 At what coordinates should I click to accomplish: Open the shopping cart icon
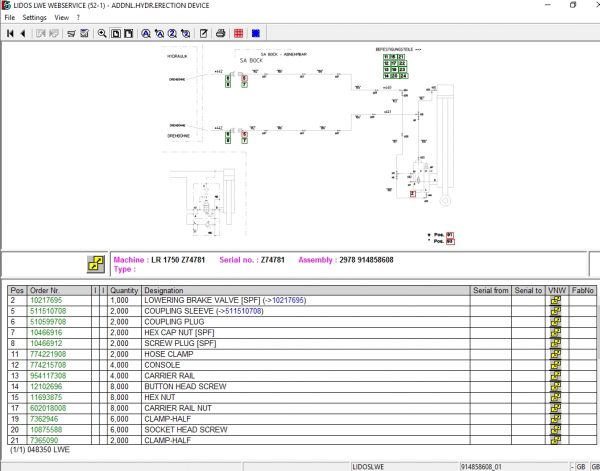click(71, 33)
